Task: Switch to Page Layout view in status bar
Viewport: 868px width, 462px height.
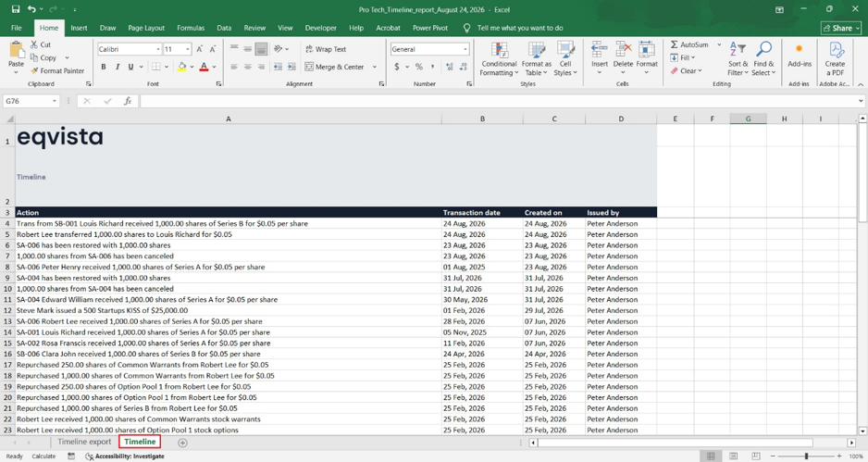Action: pyautogui.click(x=734, y=456)
